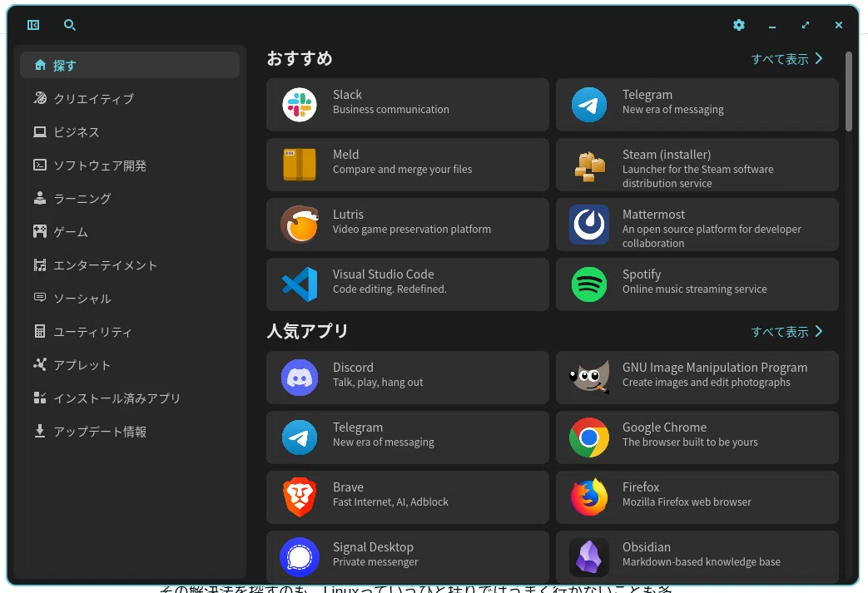Show all おすすめ apps via すべて表示
868x593 pixels.
780,59
